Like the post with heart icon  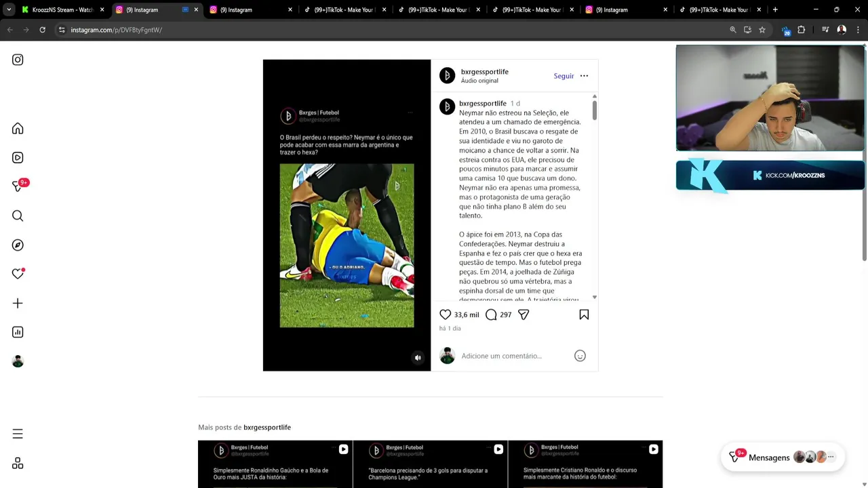[x=446, y=314]
